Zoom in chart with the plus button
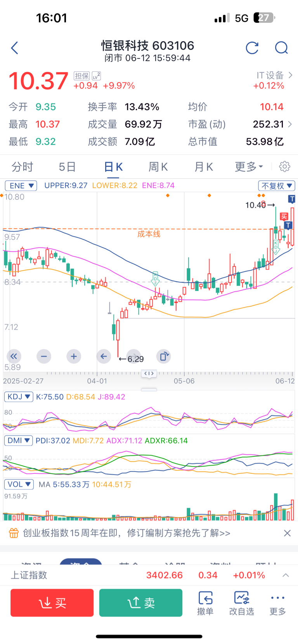 click(x=74, y=356)
